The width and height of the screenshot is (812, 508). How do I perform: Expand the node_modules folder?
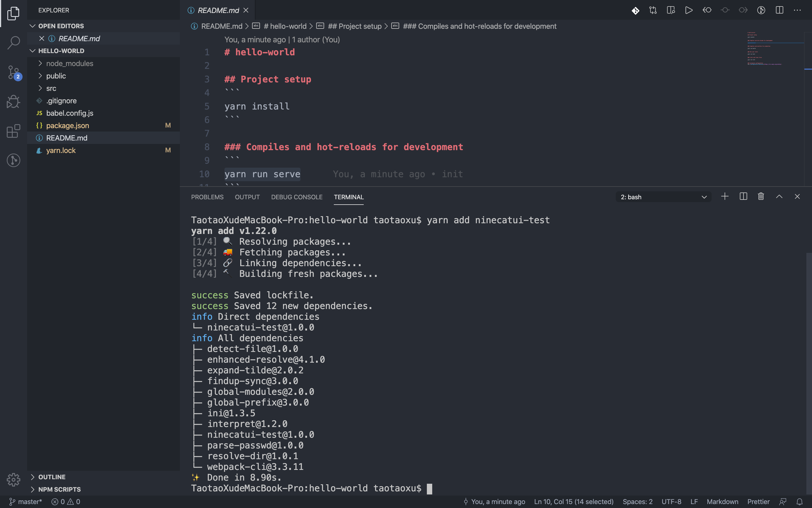pos(103,63)
